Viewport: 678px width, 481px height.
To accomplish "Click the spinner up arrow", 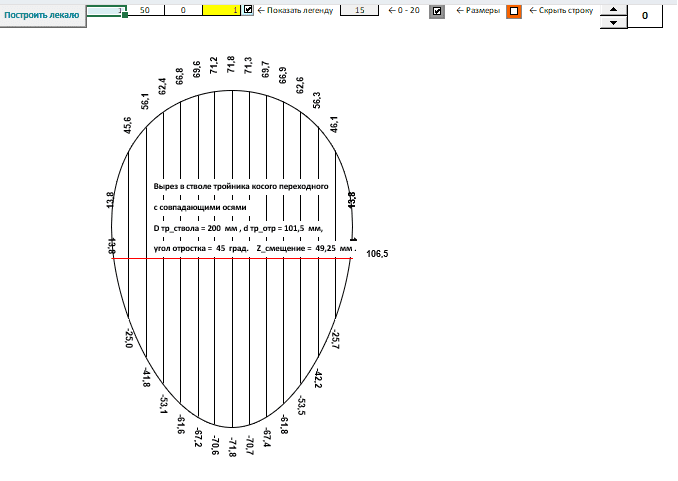I will pos(613,10).
